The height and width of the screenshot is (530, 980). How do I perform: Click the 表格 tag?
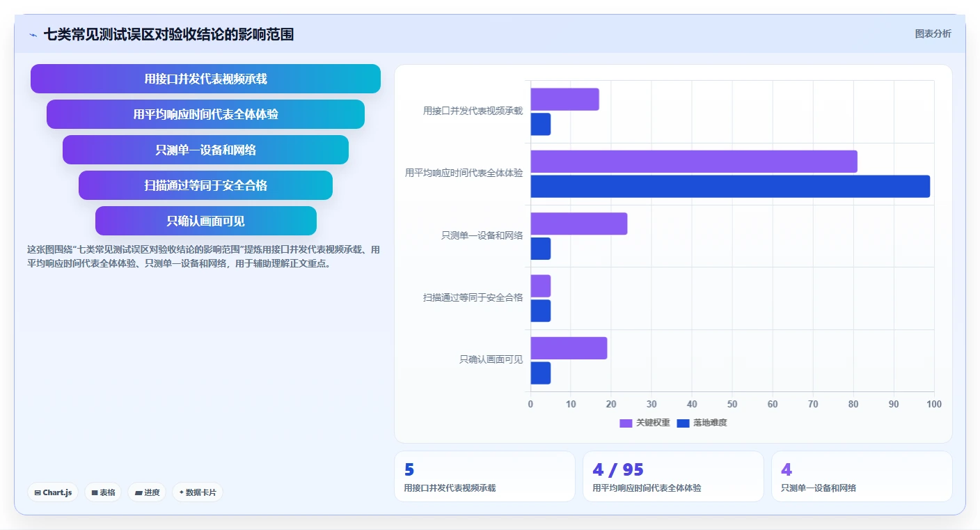coord(103,492)
